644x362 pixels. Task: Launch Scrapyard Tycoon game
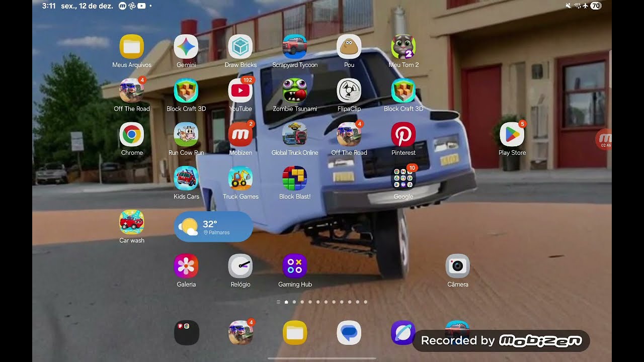tap(295, 47)
